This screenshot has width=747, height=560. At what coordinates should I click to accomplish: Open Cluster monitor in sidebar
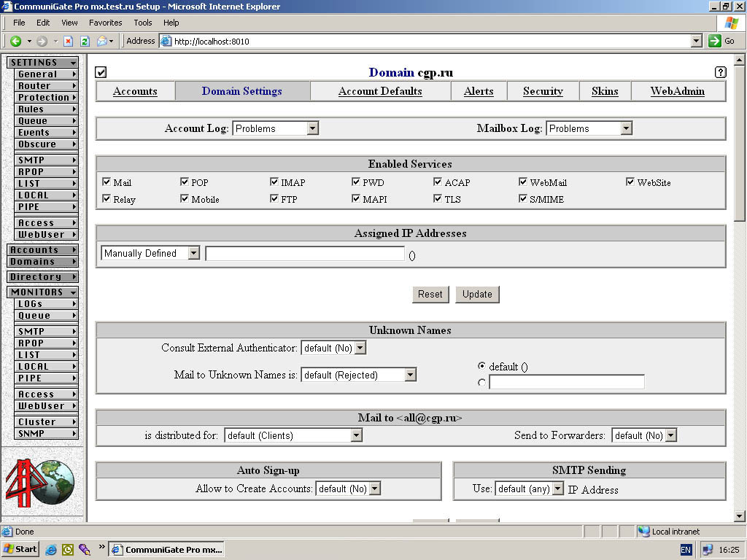(47, 422)
